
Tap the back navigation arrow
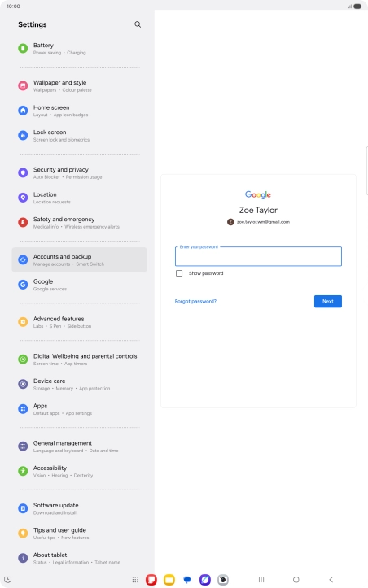pos(331,580)
